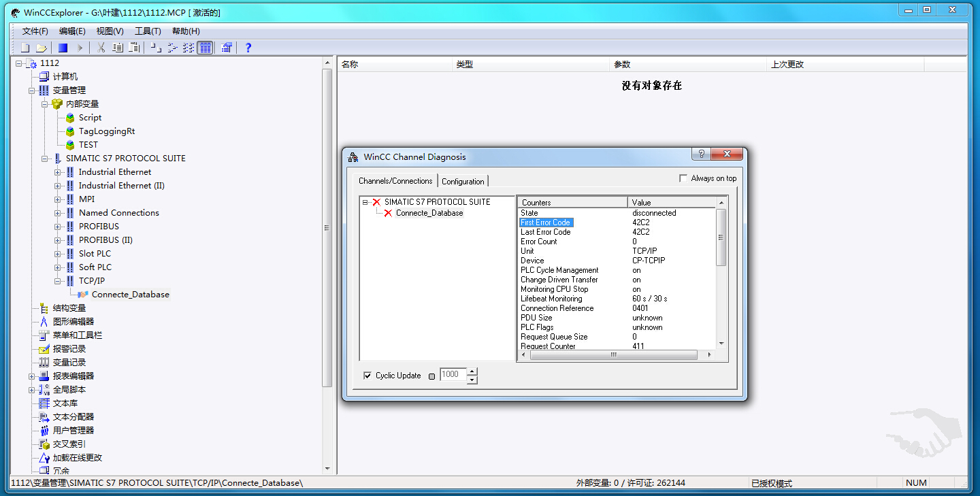Sort by the 名称 column header
This screenshot has width=980, height=496.
[396, 65]
